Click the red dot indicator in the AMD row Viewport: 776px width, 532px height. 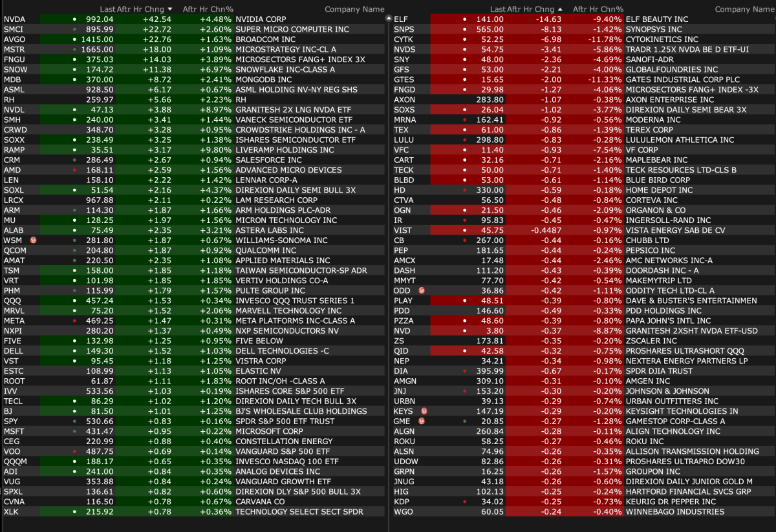[x=76, y=170]
